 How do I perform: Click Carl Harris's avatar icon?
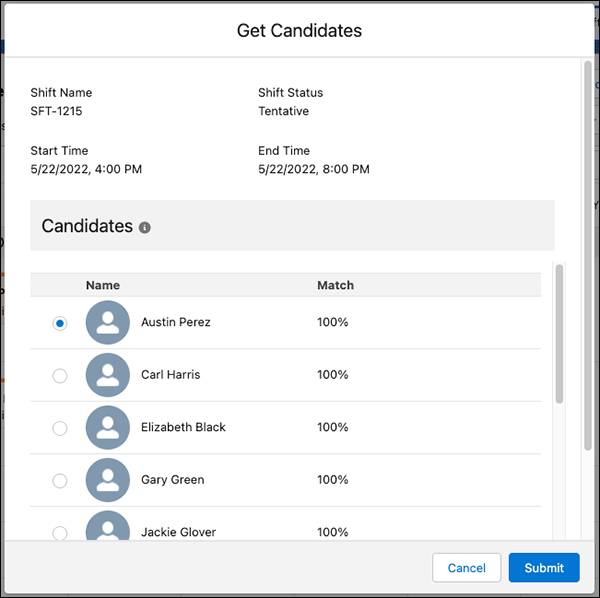pos(108,375)
